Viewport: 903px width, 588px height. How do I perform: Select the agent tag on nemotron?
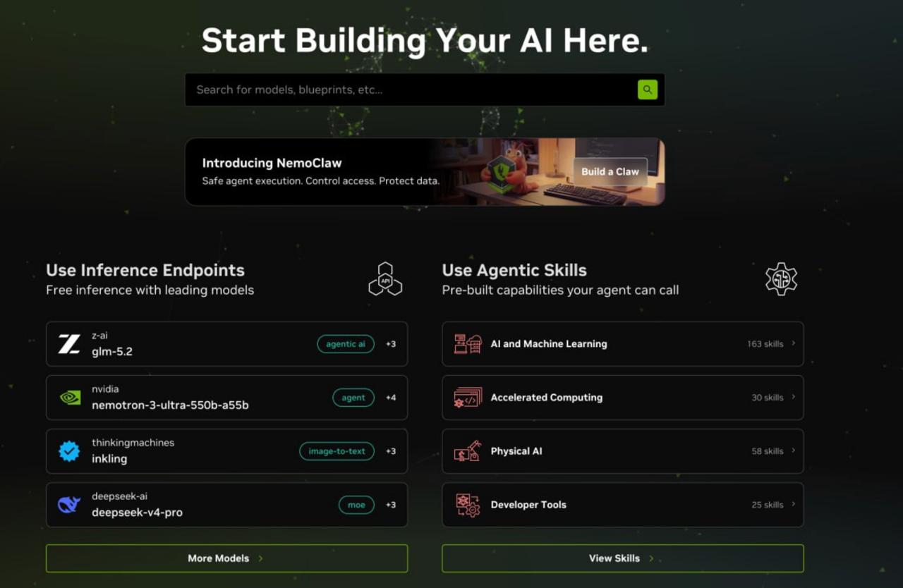(x=353, y=398)
